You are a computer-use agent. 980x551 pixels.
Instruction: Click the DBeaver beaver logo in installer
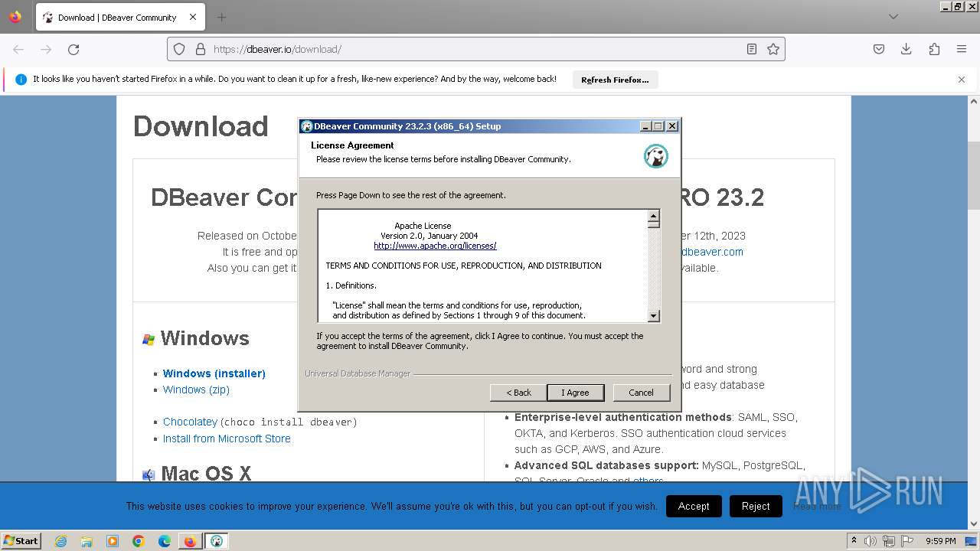[x=655, y=156]
